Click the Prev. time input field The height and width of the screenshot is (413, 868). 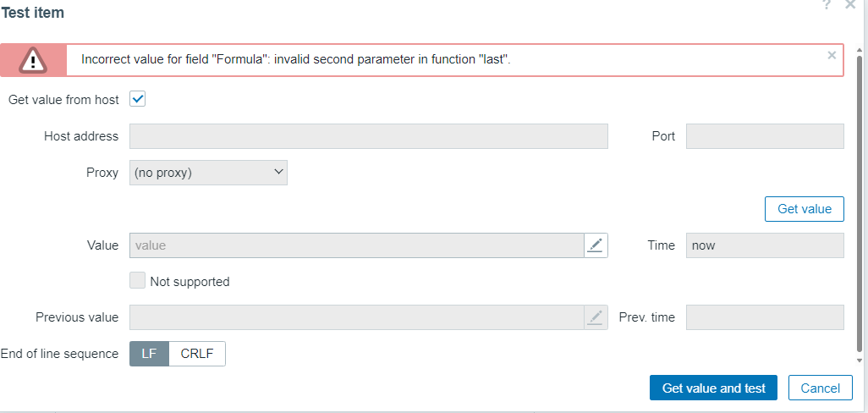(x=764, y=317)
